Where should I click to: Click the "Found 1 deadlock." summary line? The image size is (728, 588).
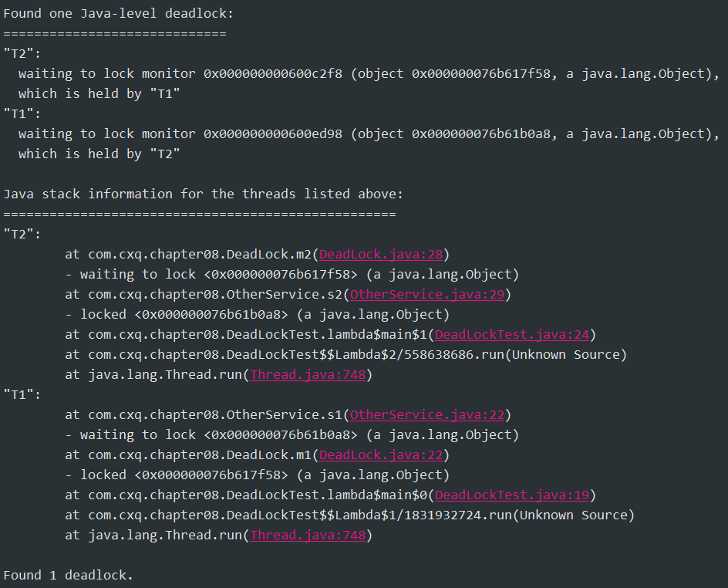tap(69, 576)
